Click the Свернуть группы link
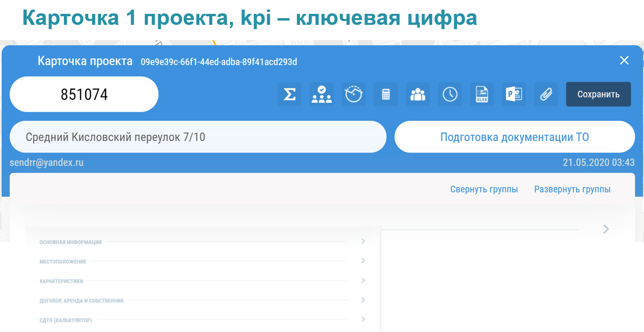Image resolution: width=644 pixels, height=332 pixels. (484, 189)
